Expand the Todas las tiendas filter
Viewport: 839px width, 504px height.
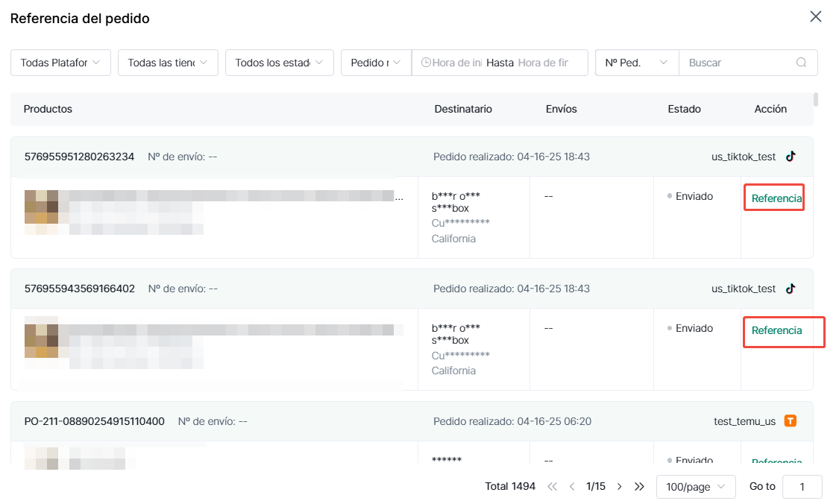168,63
